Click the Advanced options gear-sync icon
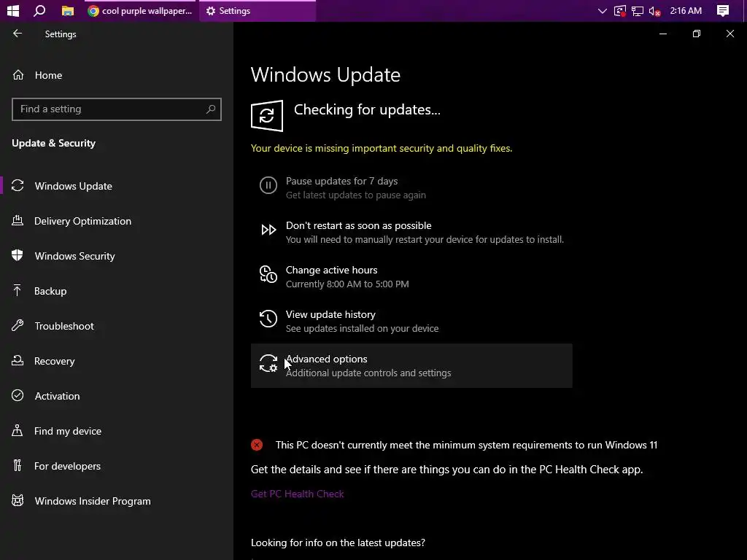The width and height of the screenshot is (747, 560). [268, 363]
